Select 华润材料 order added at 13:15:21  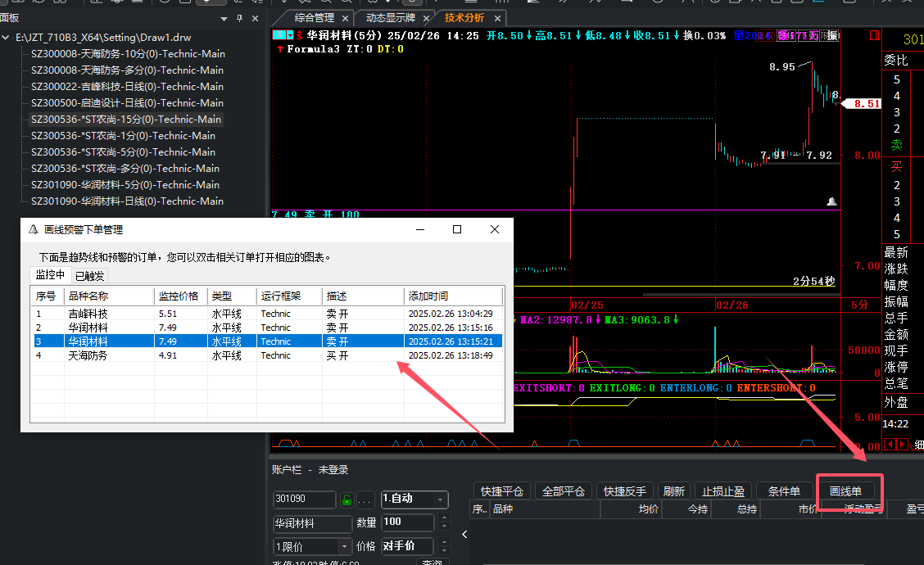[x=267, y=341]
